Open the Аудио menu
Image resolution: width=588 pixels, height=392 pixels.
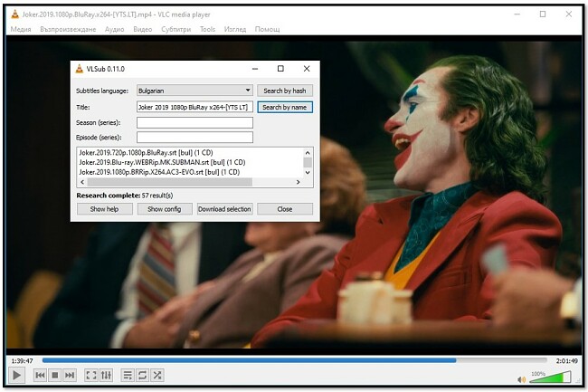click(114, 29)
